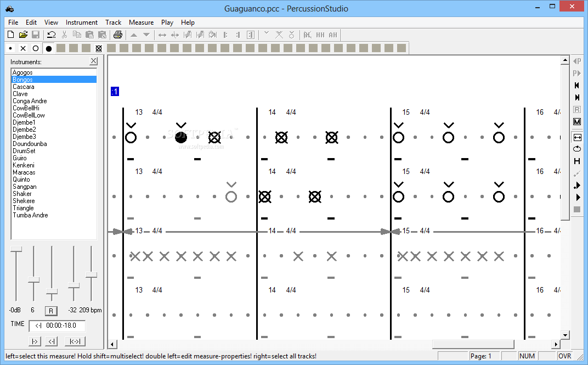Viewport: 588px width, 365px height.
Task: Open a file with the folder icon
Action: [x=23, y=35]
